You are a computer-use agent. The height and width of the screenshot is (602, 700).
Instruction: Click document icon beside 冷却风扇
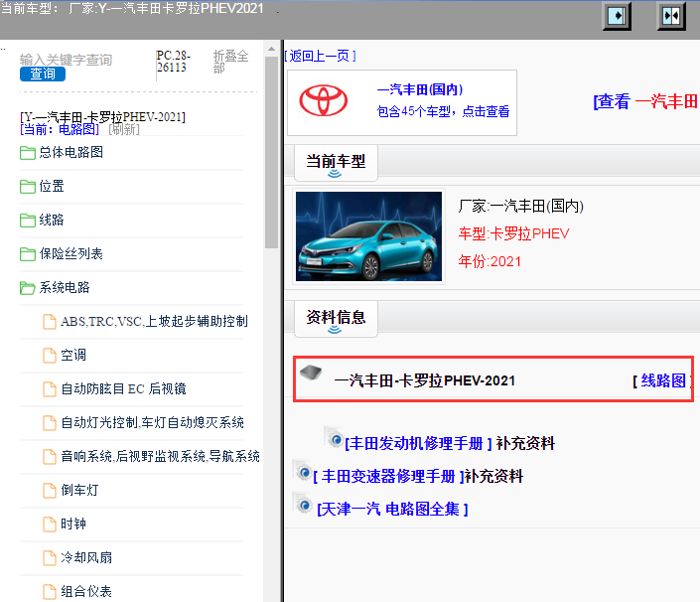coord(50,558)
